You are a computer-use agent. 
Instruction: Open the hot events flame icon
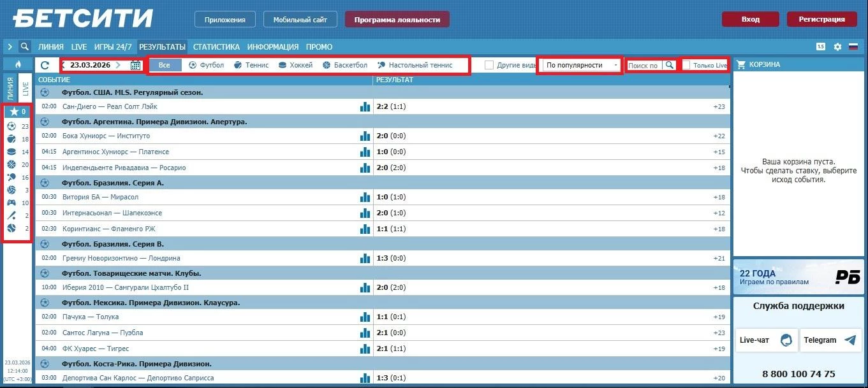click(x=18, y=64)
